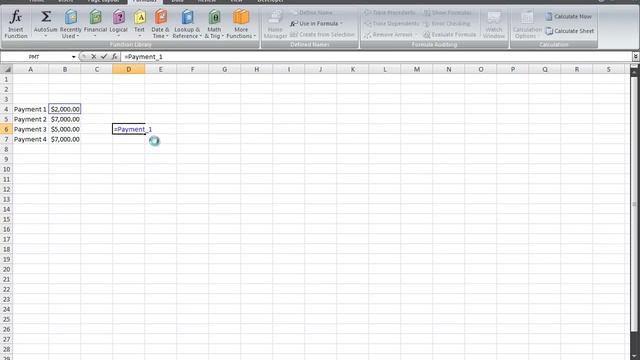Screen dimensions: 640x360
Task: Click the cell labeled Payment 3
Action: point(30,129)
